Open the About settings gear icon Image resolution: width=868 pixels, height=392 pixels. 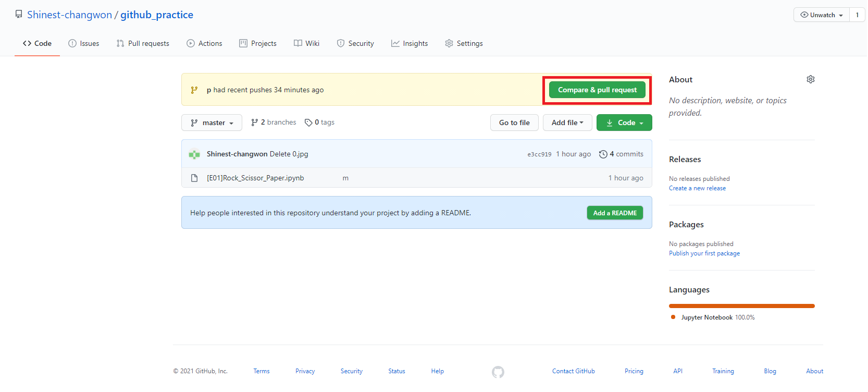(811, 79)
